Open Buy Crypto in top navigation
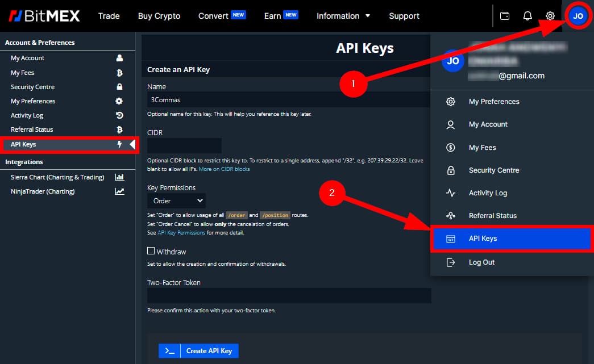This screenshot has height=364, width=594. (159, 16)
